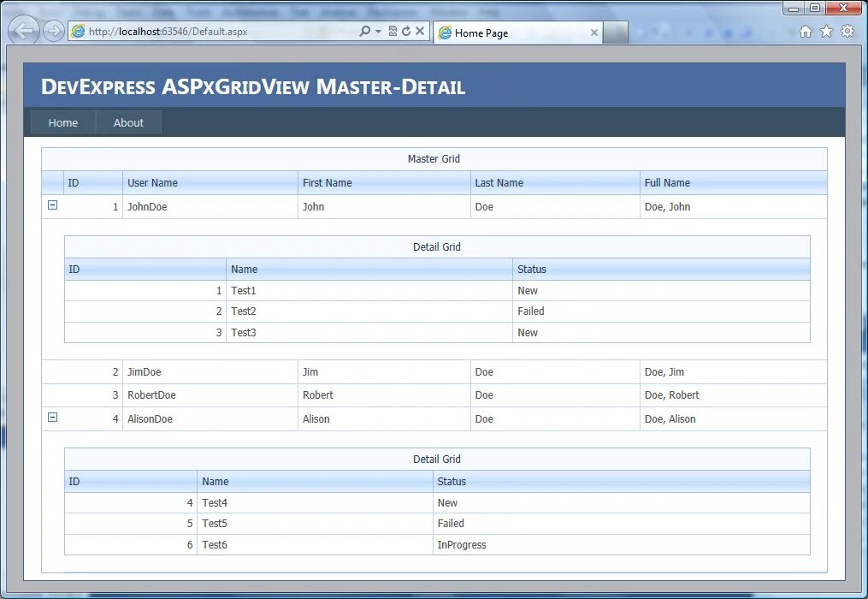
Task: Go back with the browser Back arrow
Action: click(24, 31)
